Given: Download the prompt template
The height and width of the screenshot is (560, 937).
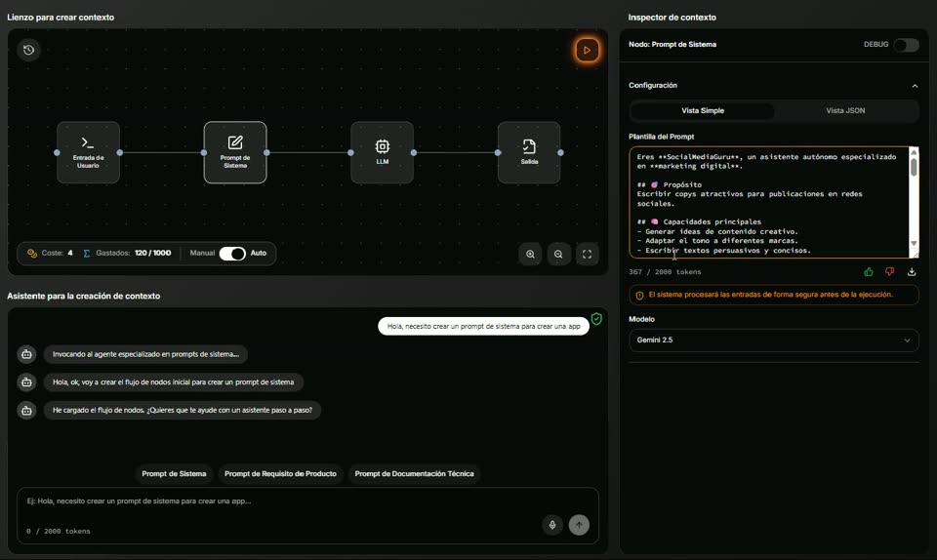Looking at the screenshot, I should pyautogui.click(x=912, y=272).
